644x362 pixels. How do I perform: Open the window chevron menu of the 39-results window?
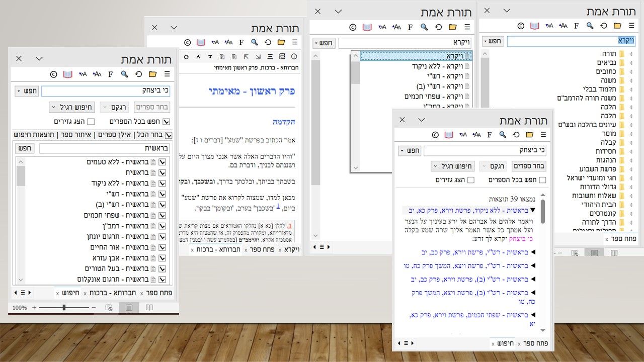tap(422, 120)
